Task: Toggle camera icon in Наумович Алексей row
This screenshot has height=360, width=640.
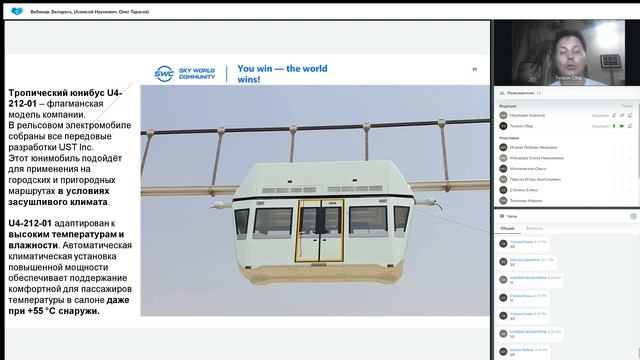Action: tap(622, 116)
